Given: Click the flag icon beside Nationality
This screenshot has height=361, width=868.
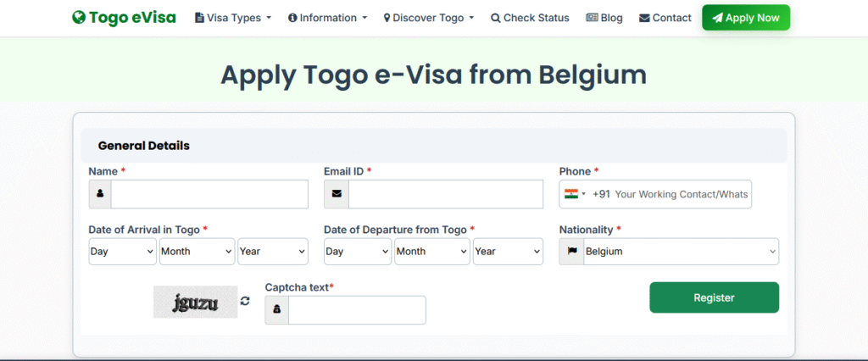Looking at the screenshot, I should coord(572,252).
